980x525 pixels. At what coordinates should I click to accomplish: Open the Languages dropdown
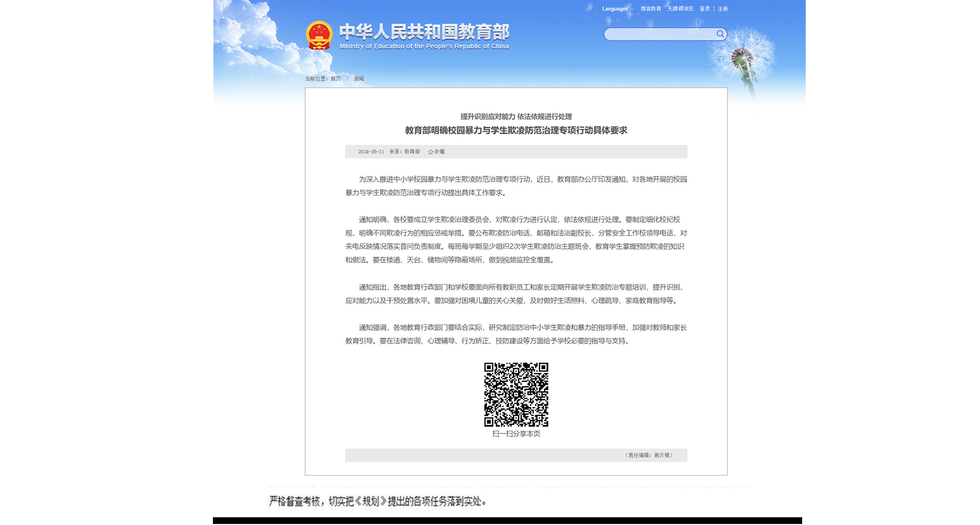(x=618, y=9)
